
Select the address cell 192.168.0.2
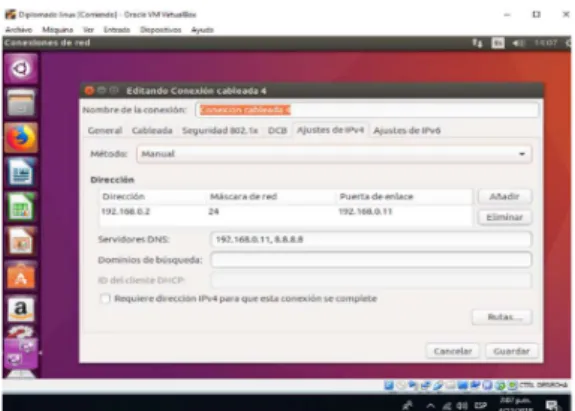[x=125, y=212]
